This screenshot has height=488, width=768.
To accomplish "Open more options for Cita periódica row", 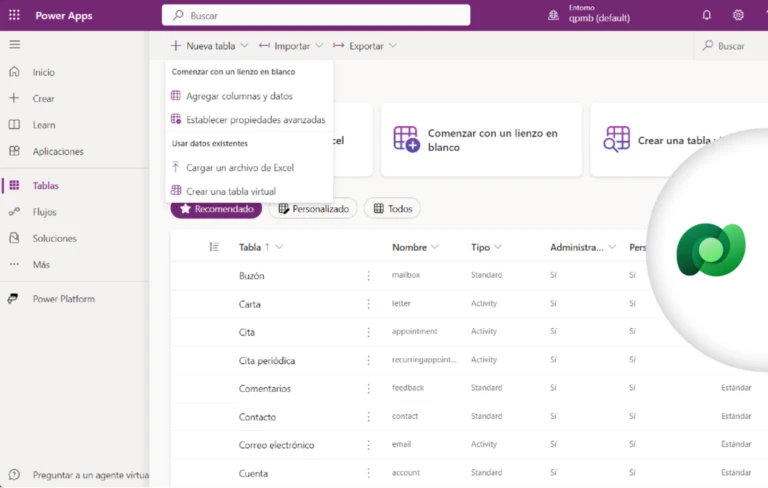I will tap(368, 361).
